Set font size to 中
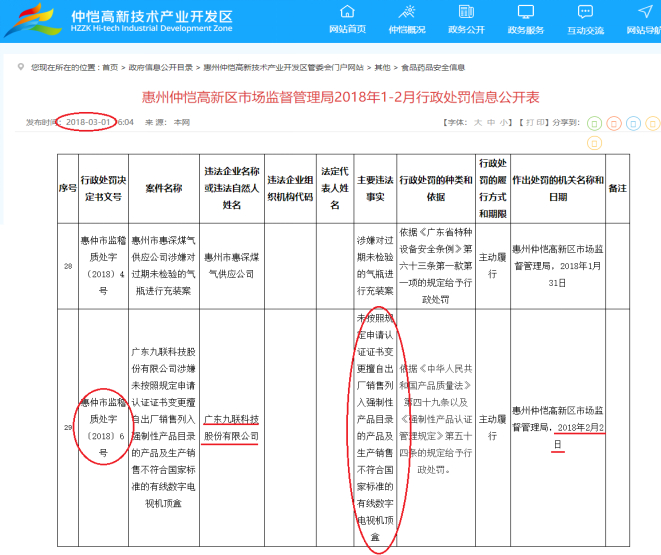The image size is (661, 555). pyautogui.click(x=491, y=122)
